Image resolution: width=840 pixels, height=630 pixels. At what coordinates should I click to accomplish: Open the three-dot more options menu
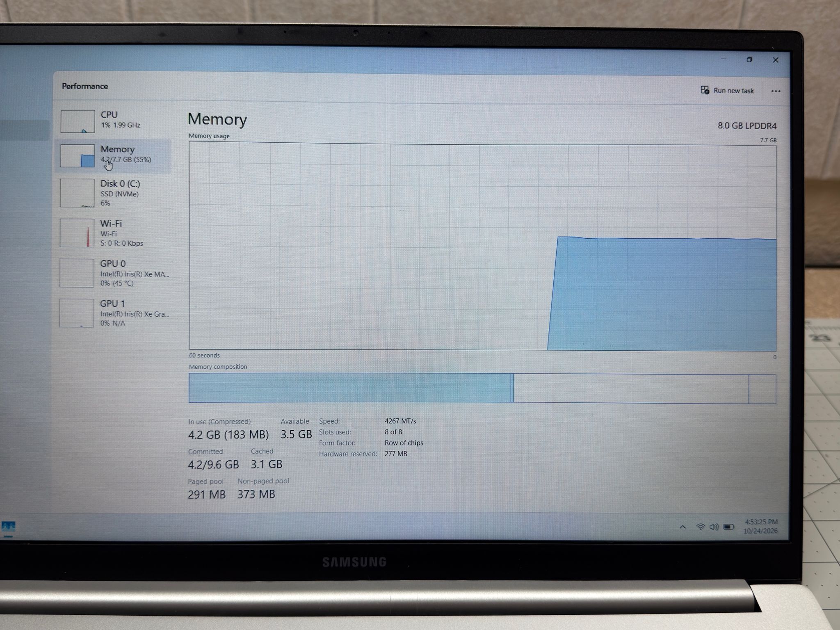click(x=776, y=91)
